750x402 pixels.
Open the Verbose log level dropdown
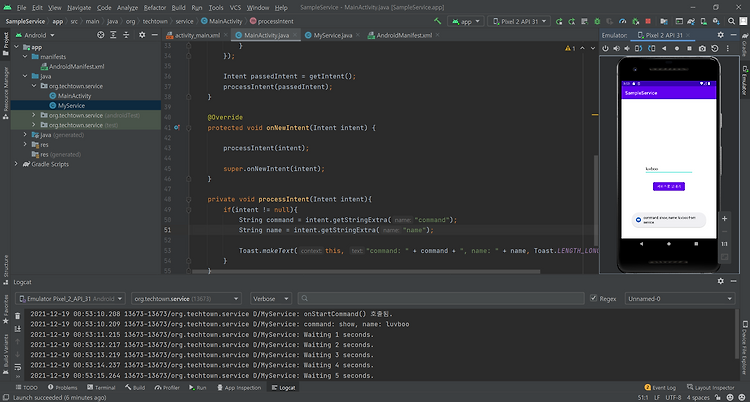(271, 299)
